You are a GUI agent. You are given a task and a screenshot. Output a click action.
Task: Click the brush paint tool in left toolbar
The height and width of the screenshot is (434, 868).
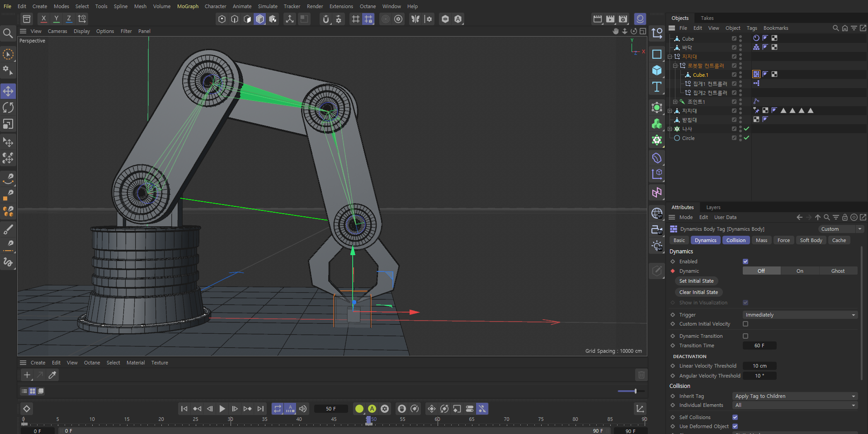(x=8, y=229)
